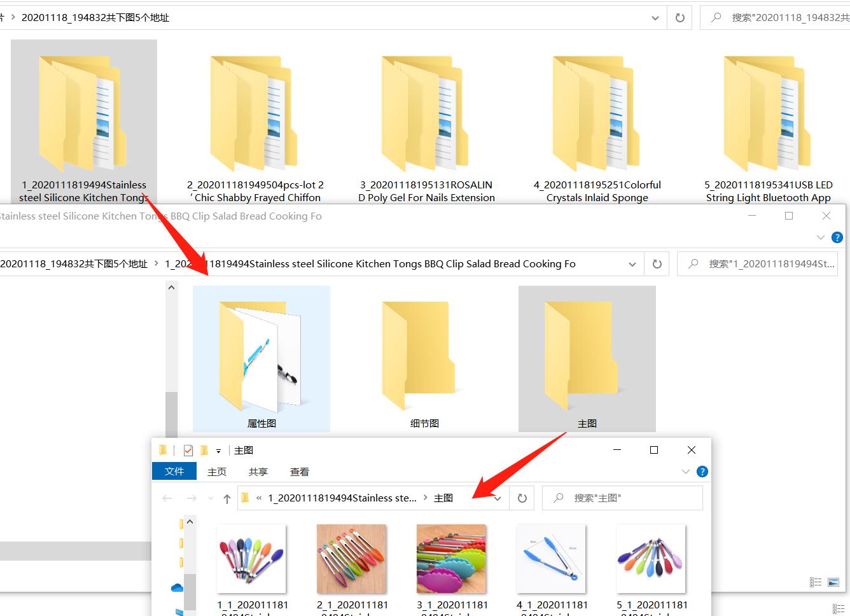850x616 pixels.
Task: Click search box in top 20201118_194832 window
Action: [x=775, y=18]
